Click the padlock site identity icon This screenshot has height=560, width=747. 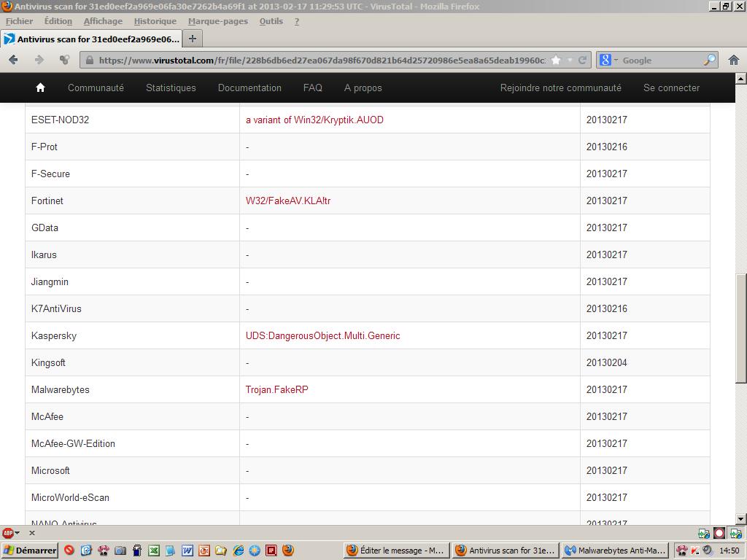pos(89,61)
